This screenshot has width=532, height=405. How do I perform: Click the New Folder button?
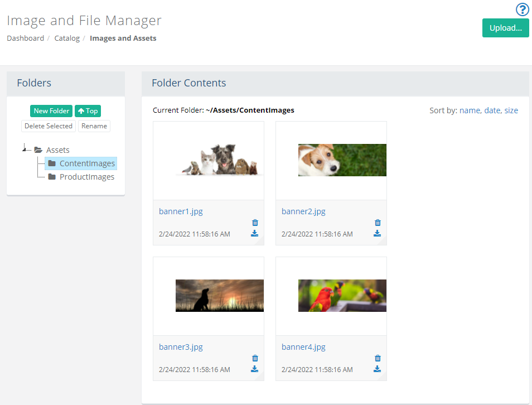(51, 111)
